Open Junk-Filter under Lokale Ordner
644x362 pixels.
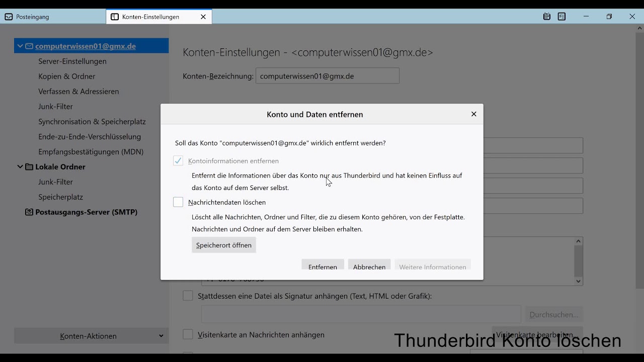tap(56, 182)
